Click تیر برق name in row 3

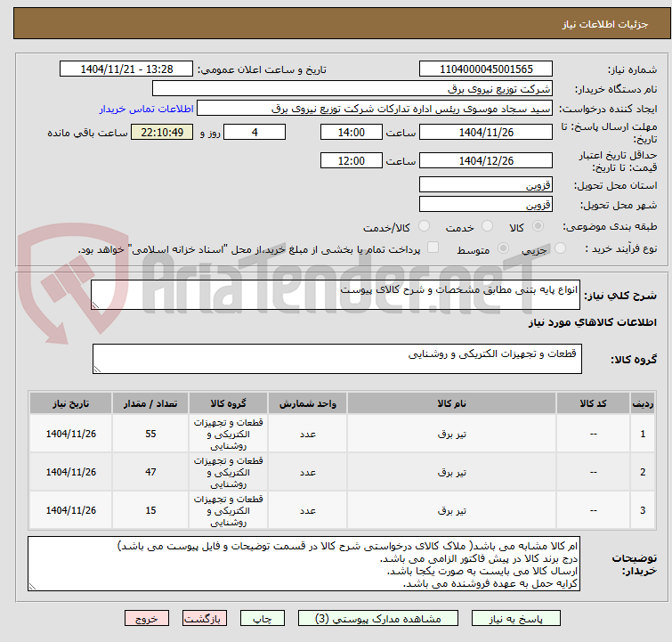point(452,510)
